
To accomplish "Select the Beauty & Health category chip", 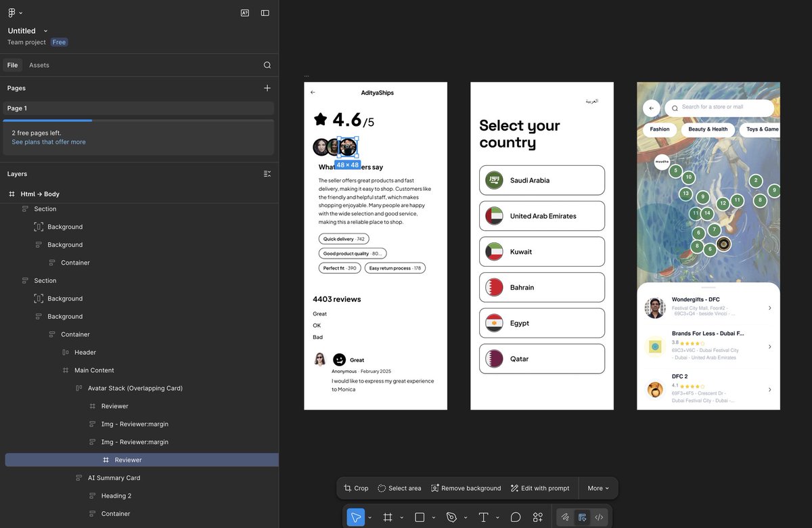I will 708,129.
